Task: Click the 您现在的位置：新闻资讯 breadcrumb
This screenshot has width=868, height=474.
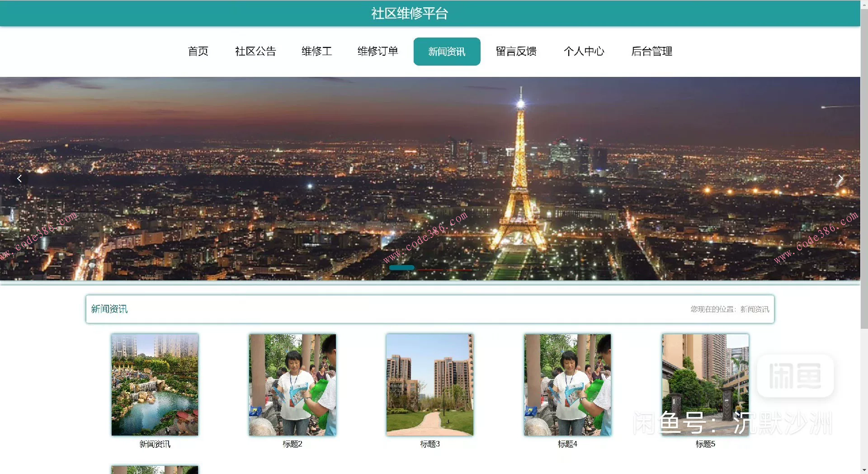Action: [730, 309]
